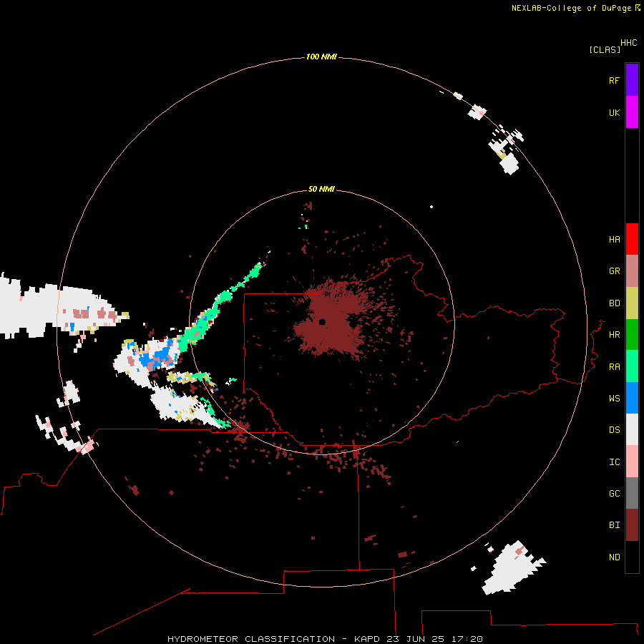Click the HYDROMETEOR CLASSIFICATION title text
644x644 pixels.
click(251, 639)
